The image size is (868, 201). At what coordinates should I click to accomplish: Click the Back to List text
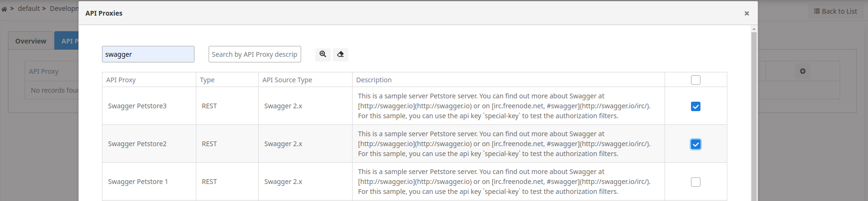(839, 11)
